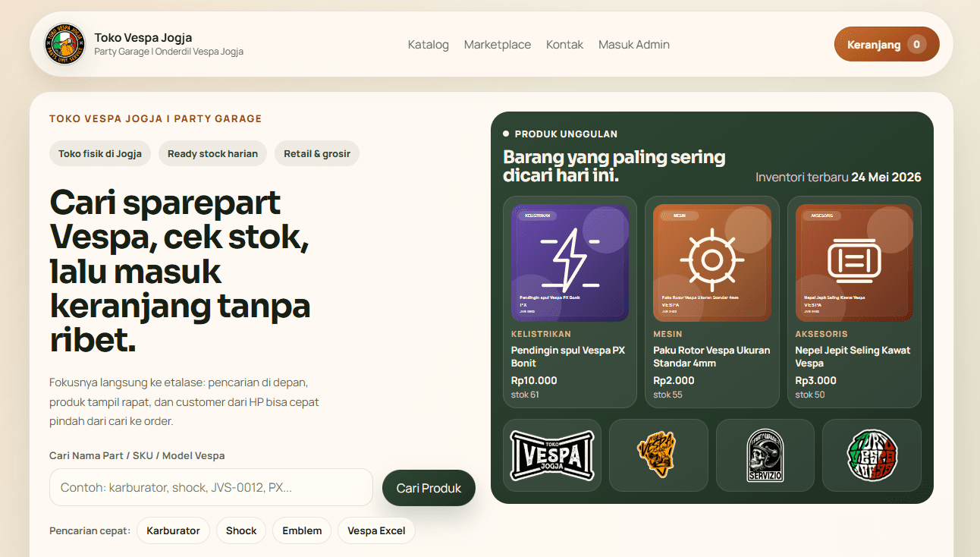980x557 pixels.
Task: Click the Cari Produk search button
Action: [429, 488]
